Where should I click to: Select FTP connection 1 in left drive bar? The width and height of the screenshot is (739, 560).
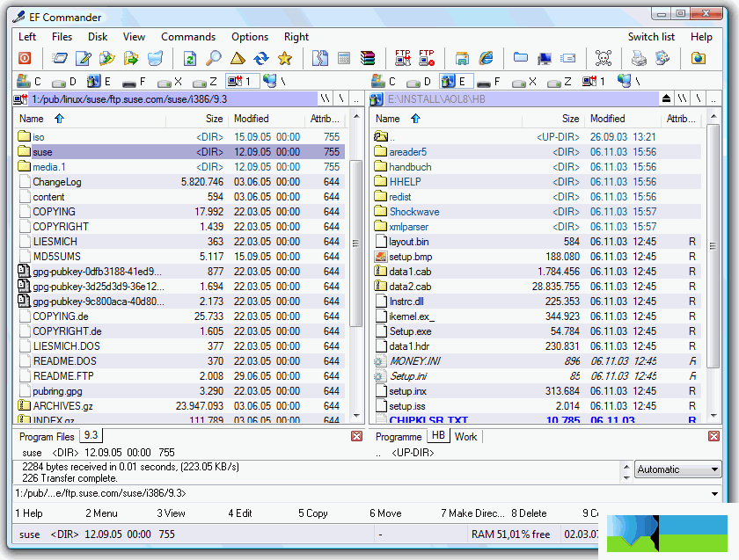point(241,82)
